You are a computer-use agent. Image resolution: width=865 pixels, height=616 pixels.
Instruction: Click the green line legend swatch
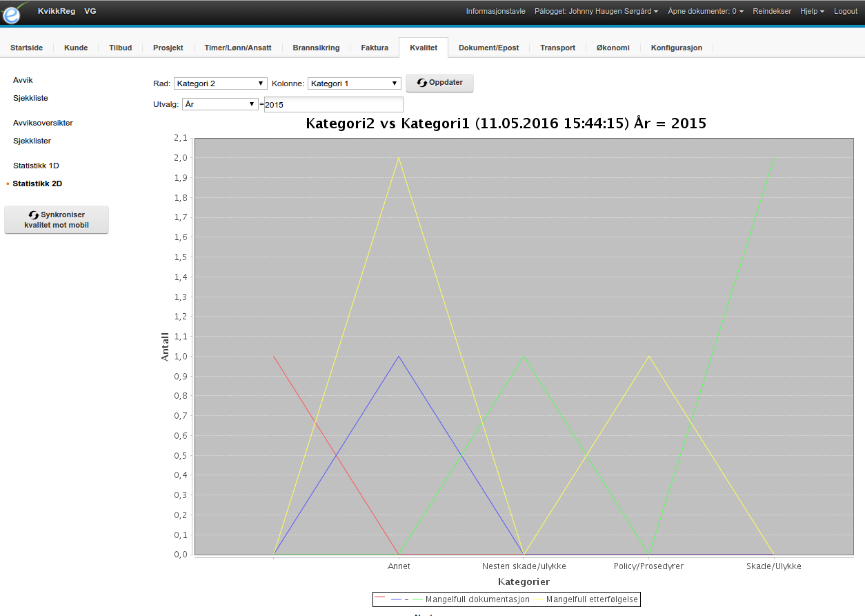click(x=417, y=599)
